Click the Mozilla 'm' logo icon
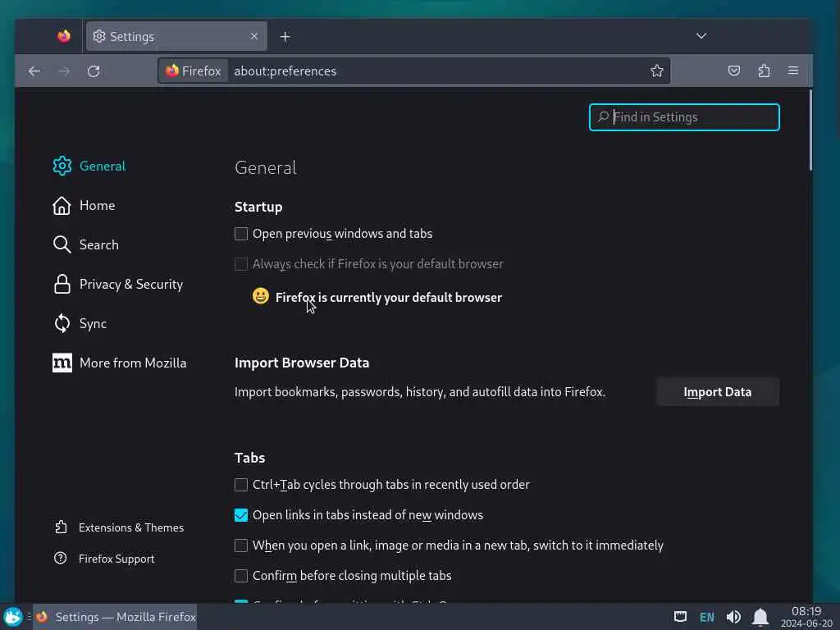Image resolution: width=840 pixels, height=630 pixels. [x=62, y=363]
